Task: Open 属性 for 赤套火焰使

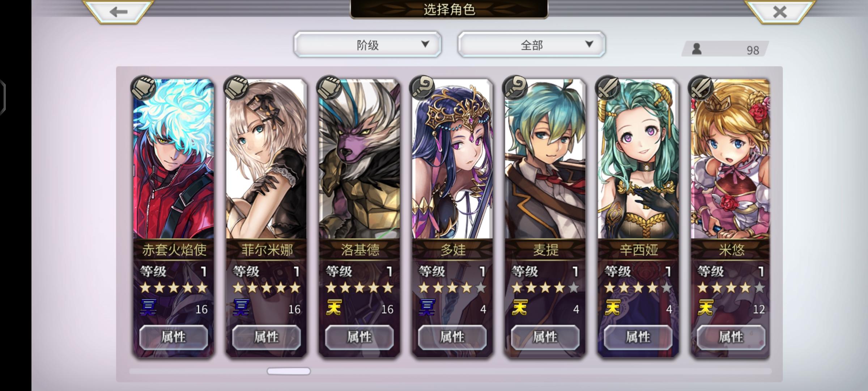Action: (174, 337)
